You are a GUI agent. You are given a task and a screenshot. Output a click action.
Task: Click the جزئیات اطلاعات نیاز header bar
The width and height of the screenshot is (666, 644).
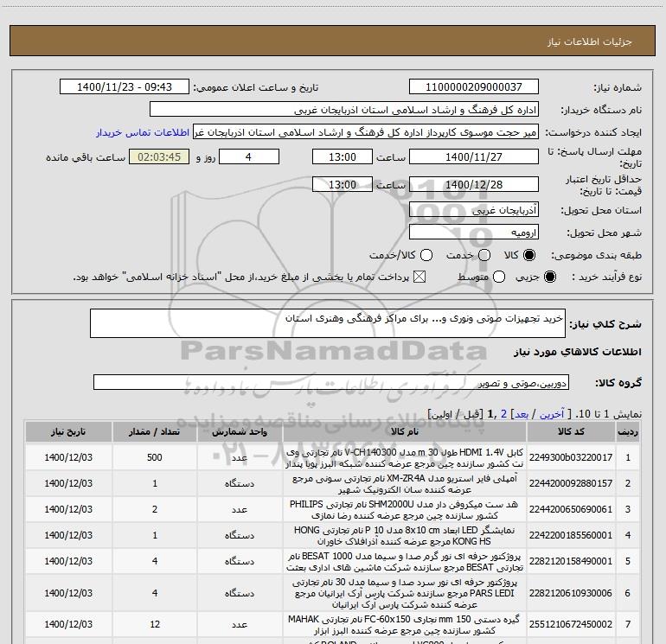[x=332, y=41]
